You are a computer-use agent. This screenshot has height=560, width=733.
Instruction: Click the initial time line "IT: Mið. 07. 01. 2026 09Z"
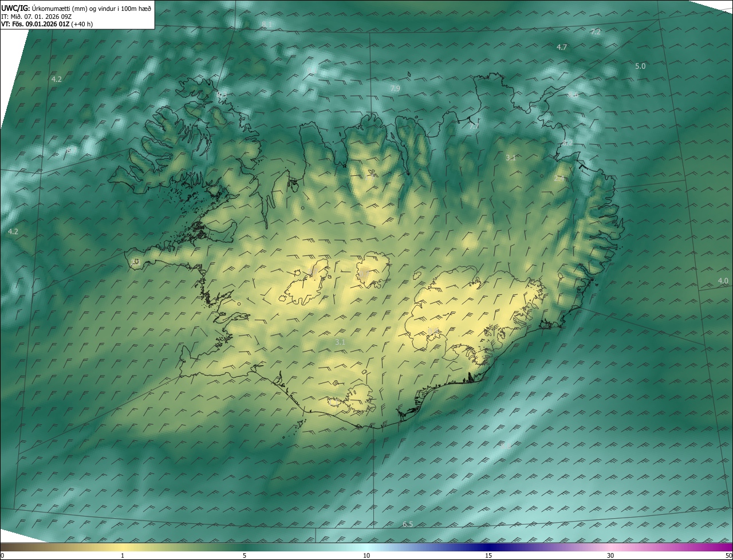pyautogui.click(x=36, y=17)
